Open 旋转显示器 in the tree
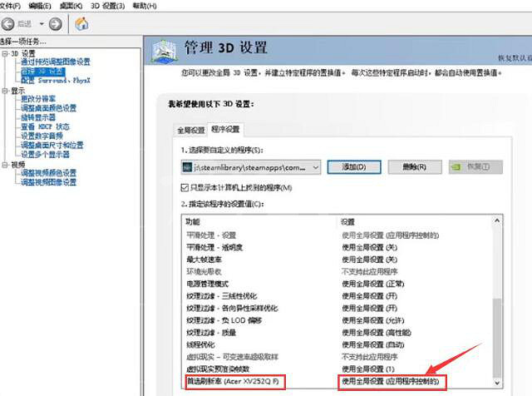Image resolution: width=532 pixels, height=396 pixels. coord(38,117)
